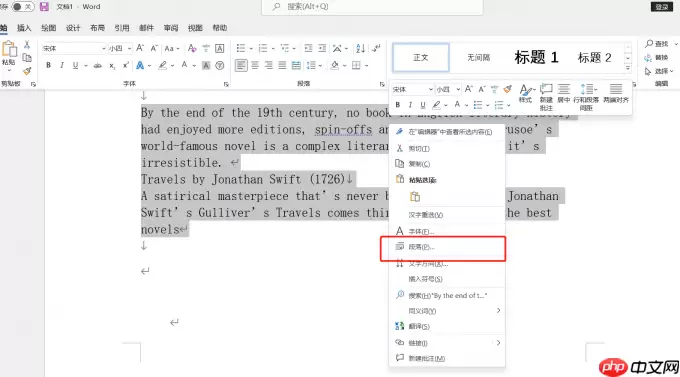Open the Insert ribbon tab

[24, 28]
